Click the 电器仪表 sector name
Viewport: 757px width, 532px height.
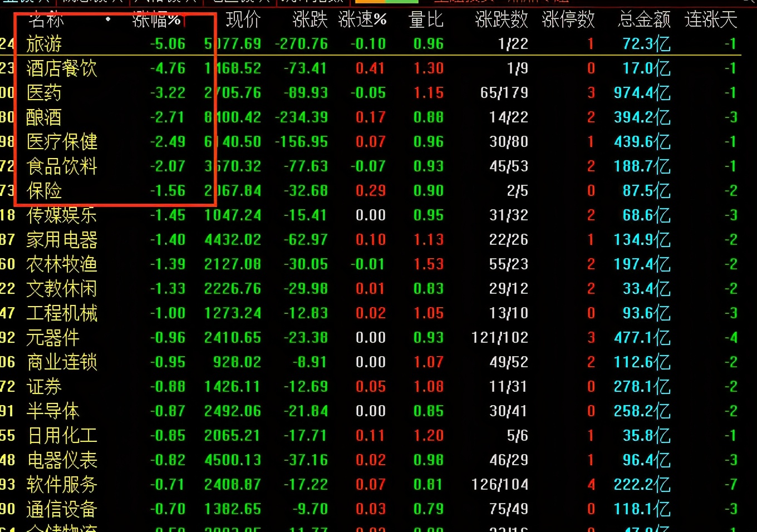[62, 460]
